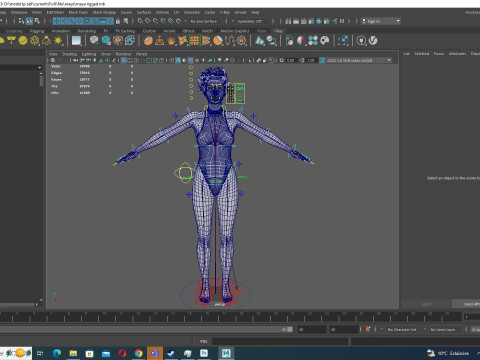This screenshot has height=360, width=480.
Task: Click the blue render view icon in status line
Action: point(319,21)
